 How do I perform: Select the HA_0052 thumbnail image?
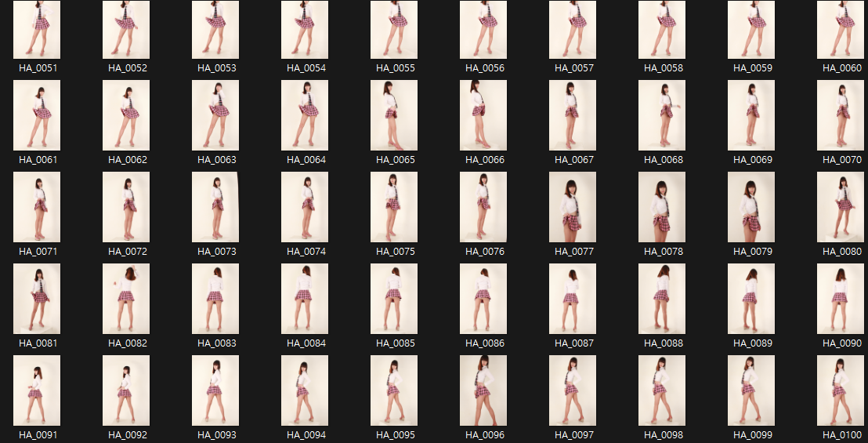(125, 30)
